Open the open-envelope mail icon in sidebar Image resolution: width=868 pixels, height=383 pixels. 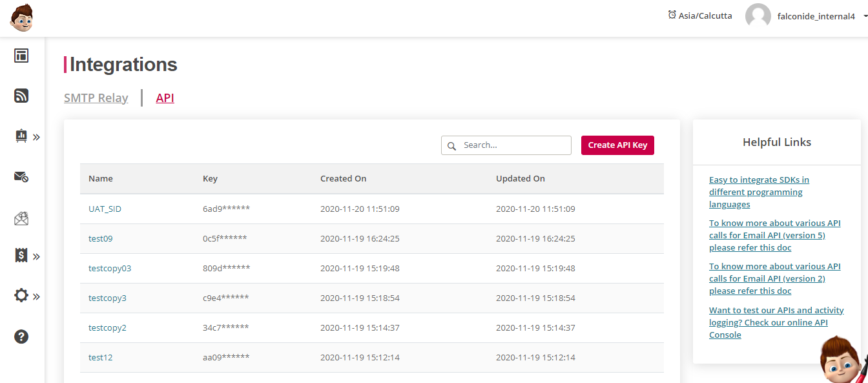(x=21, y=219)
